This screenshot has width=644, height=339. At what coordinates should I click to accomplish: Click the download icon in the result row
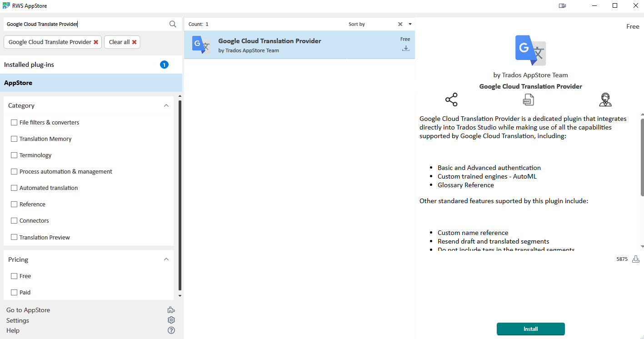click(406, 48)
